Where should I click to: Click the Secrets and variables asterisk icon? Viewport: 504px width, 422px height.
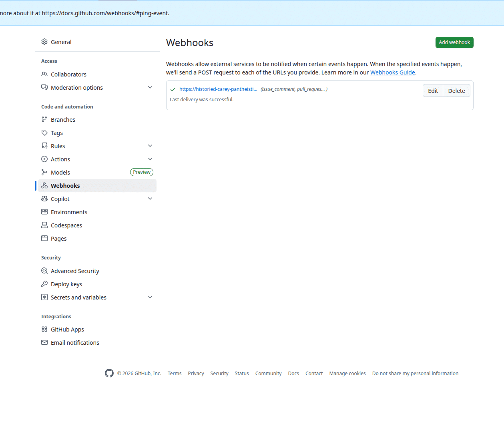tap(44, 297)
